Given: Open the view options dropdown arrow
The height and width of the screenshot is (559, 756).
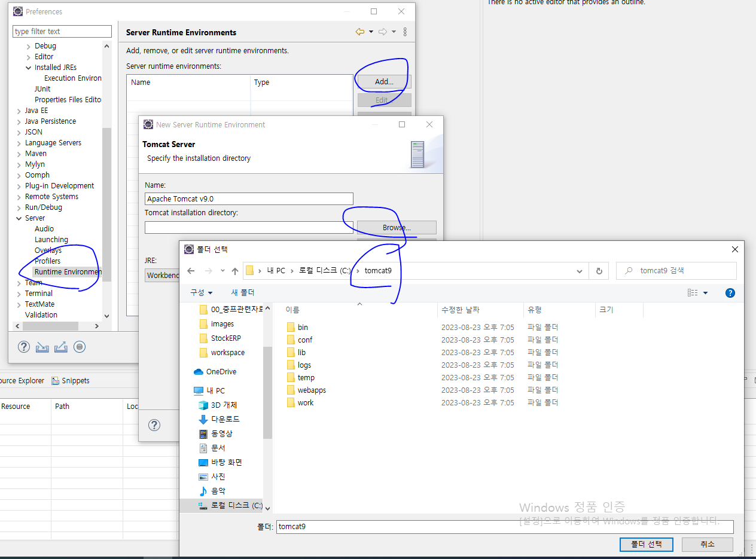Looking at the screenshot, I should [705, 293].
